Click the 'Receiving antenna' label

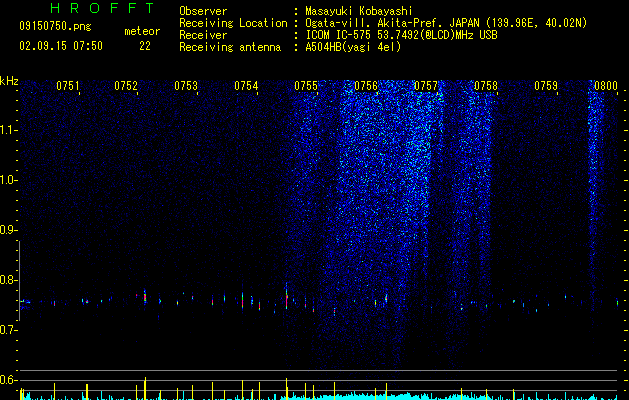click(x=230, y=47)
